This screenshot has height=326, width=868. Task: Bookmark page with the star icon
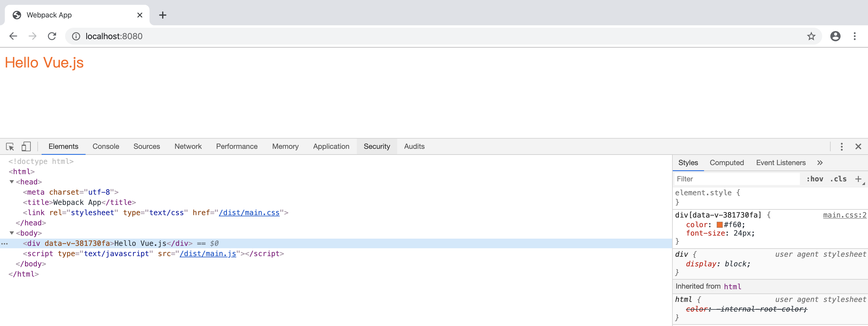click(x=811, y=36)
